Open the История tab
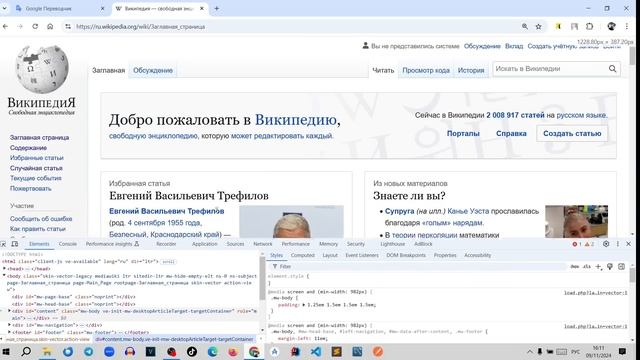The width and height of the screenshot is (640, 360). point(471,70)
